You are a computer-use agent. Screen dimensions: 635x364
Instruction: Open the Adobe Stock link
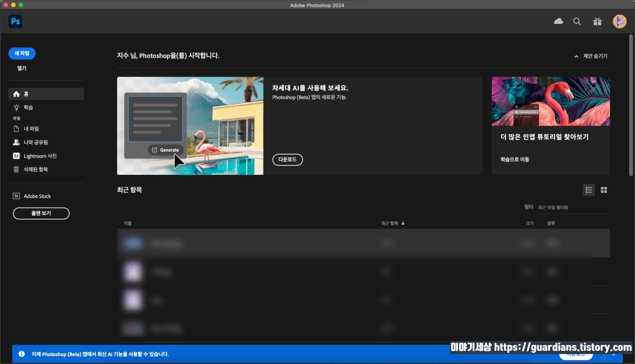pos(37,196)
